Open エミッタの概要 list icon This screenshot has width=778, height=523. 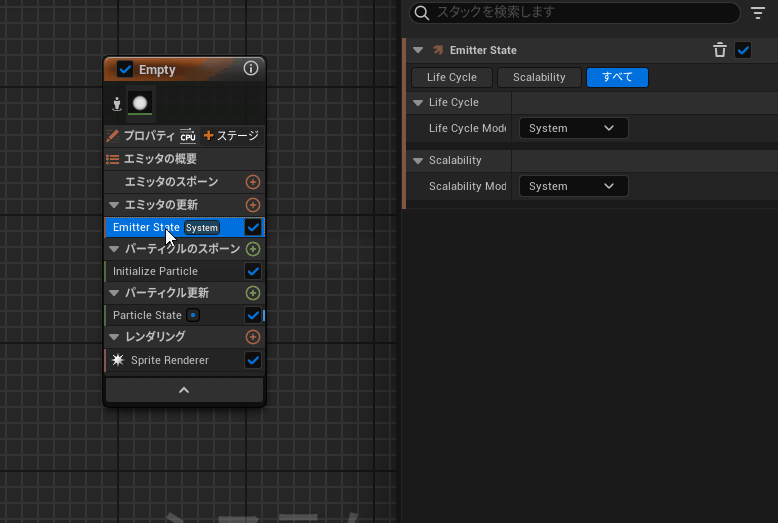click(113, 159)
